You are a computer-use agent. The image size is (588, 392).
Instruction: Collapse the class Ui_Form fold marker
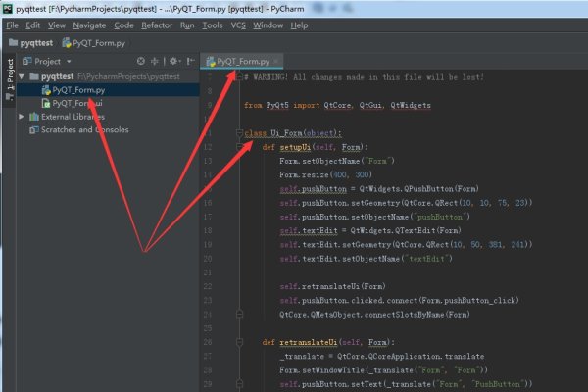click(240, 133)
